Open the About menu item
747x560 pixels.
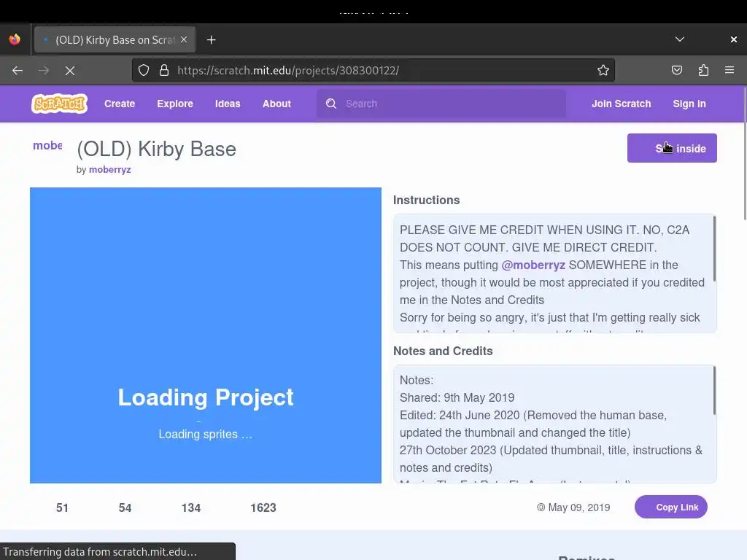(x=276, y=104)
